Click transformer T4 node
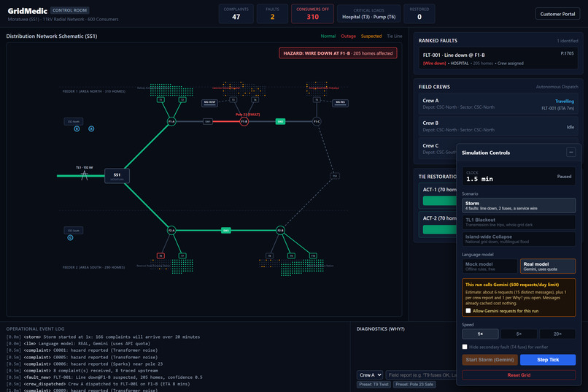This screenshot has width=588, height=392. pos(255,100)
